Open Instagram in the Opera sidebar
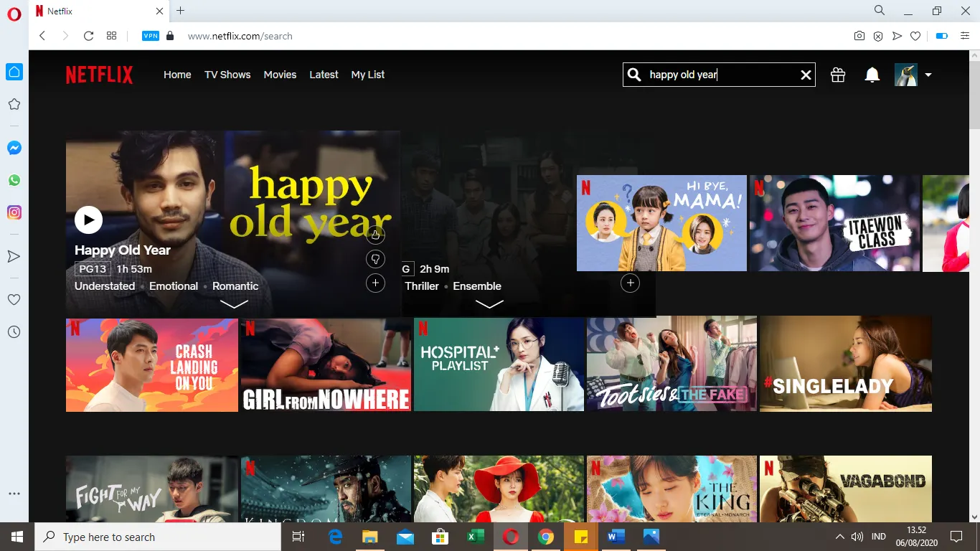 pos(14,212)
